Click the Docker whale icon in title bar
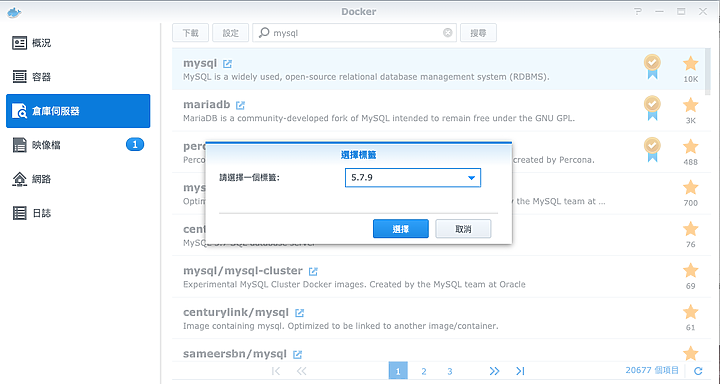The height and width of the screenshot is (384, 720). click(x=14, y=12)
